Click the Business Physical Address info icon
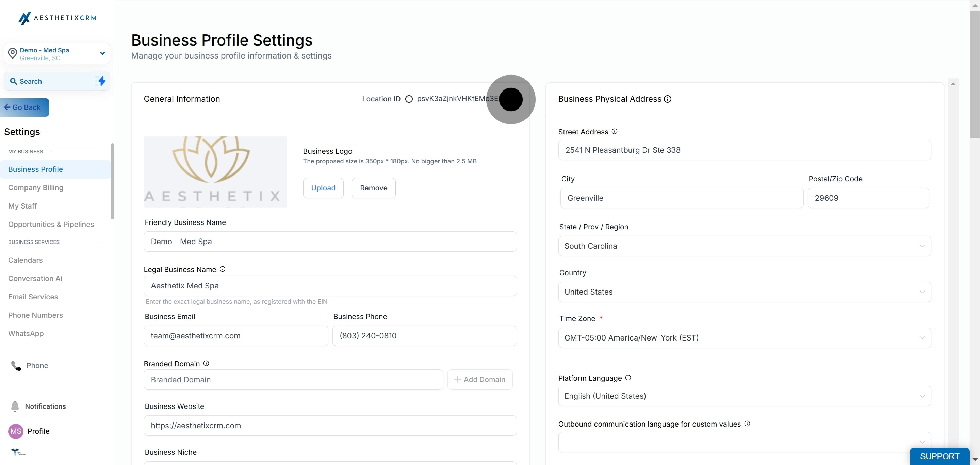 click(x=667, y=99)
